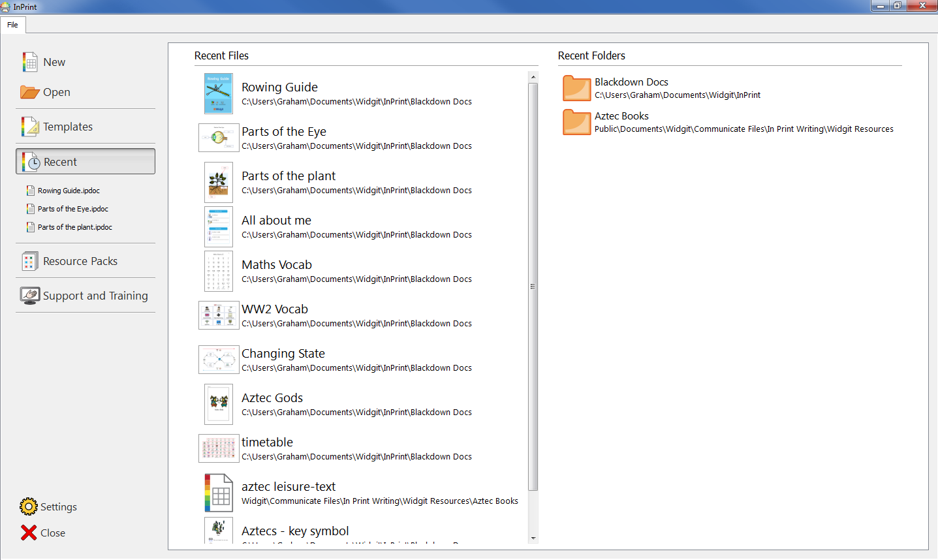
Task: Open the Aztecs - key symbol thumbnail
Action: click(x=219, y=530)
